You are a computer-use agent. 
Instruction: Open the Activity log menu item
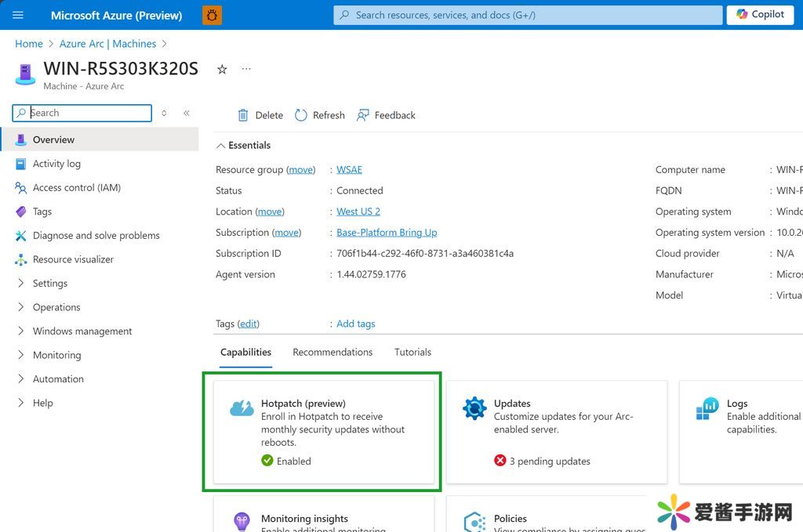tap(56, 164)
